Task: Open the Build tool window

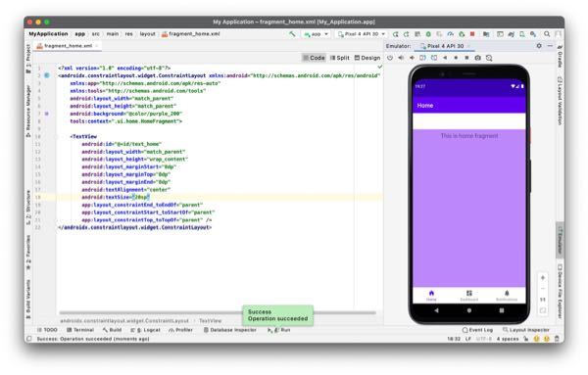Action: coord(112,330)
